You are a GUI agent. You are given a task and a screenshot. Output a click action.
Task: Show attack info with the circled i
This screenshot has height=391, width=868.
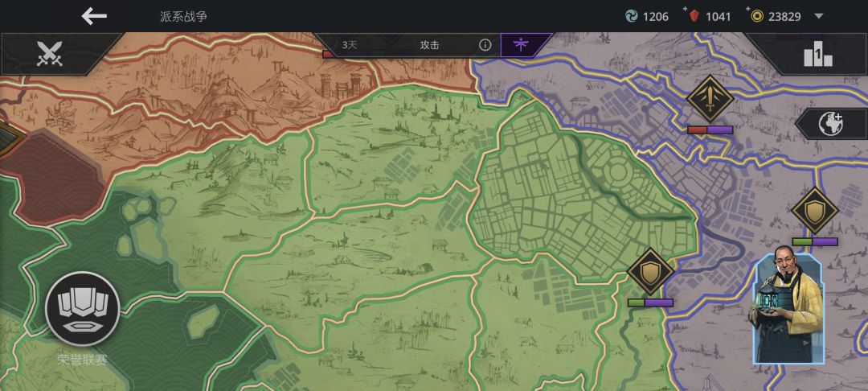(485, 45)
